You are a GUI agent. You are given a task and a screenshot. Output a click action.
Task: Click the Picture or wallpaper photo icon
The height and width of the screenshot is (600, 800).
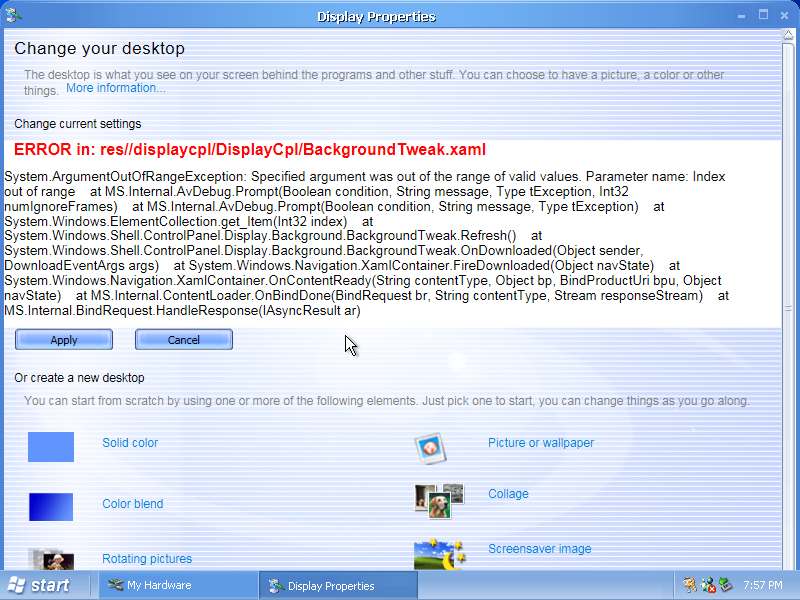click(430, 448)
